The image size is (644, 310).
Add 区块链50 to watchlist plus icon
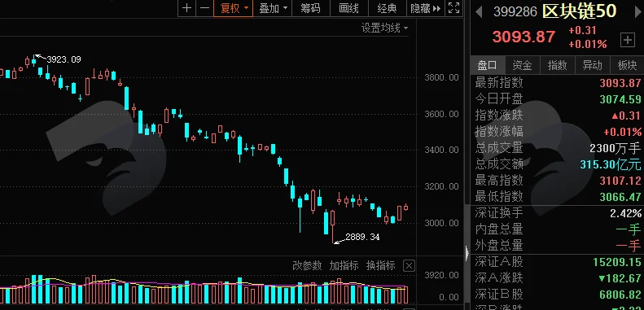(627, 40)
